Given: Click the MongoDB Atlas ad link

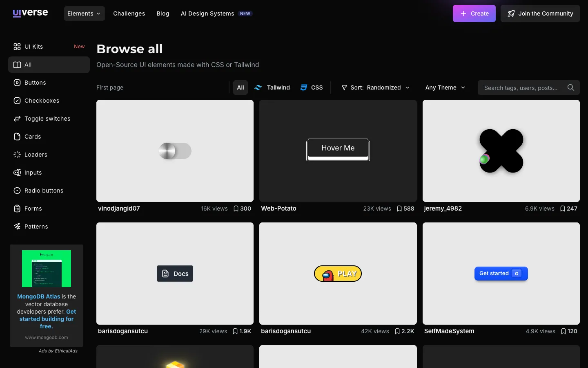Looking at the screenshot, I should click(x=38, y=296).
